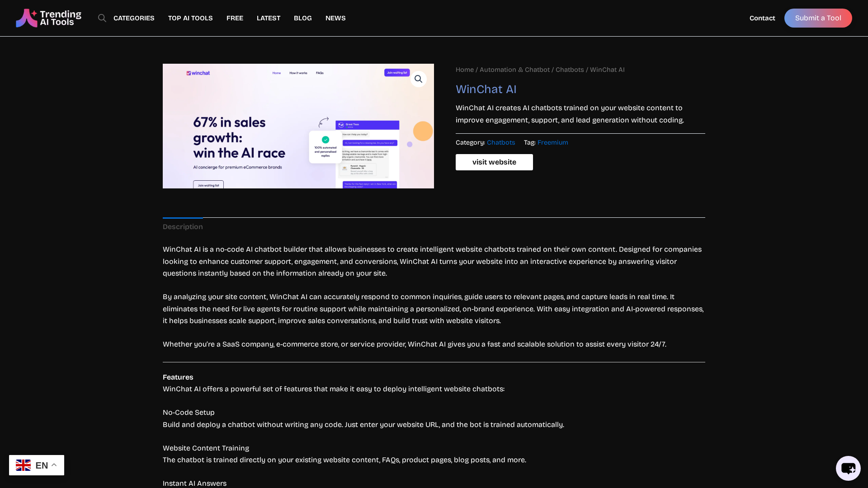
Task: Click the visit website button
Action: tap(494, 162)
